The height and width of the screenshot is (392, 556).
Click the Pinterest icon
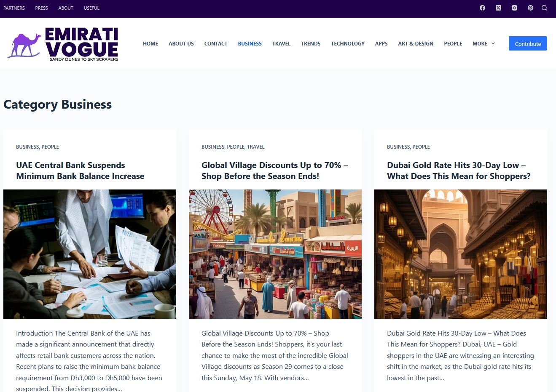(530, 8)
